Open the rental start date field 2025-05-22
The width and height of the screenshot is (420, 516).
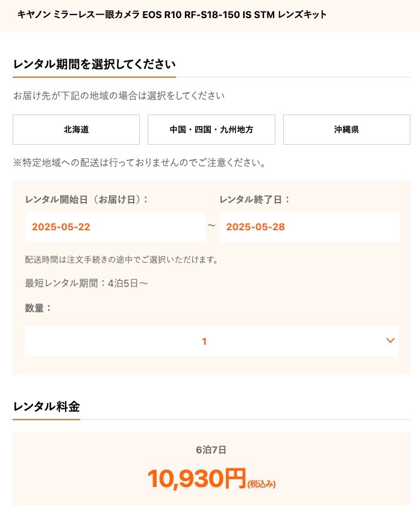click(x=116, y=227)
